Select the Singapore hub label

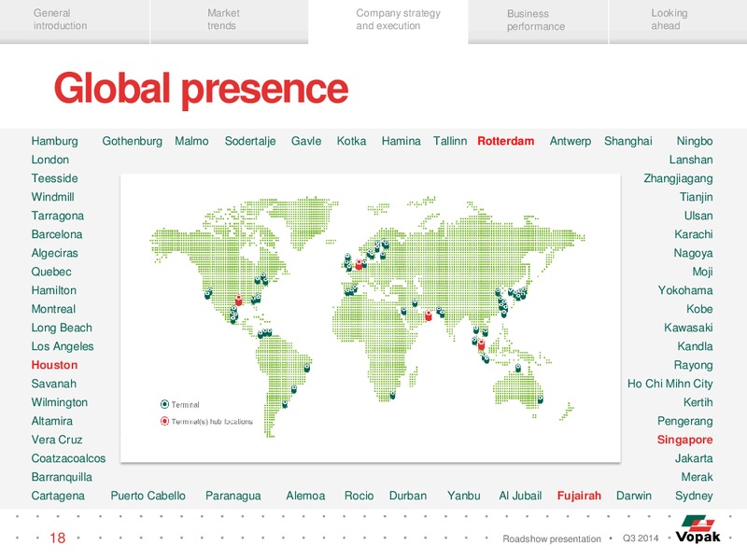[684, 440]
